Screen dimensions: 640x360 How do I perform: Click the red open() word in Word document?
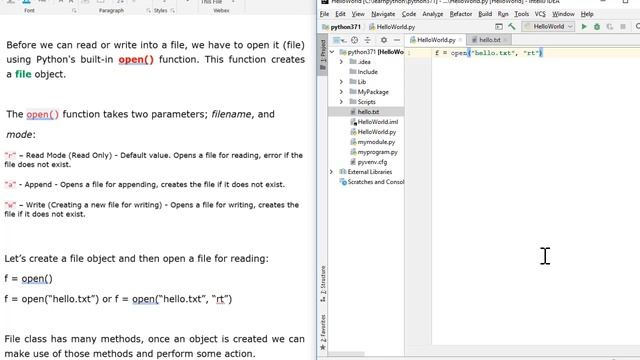point(136,60)
